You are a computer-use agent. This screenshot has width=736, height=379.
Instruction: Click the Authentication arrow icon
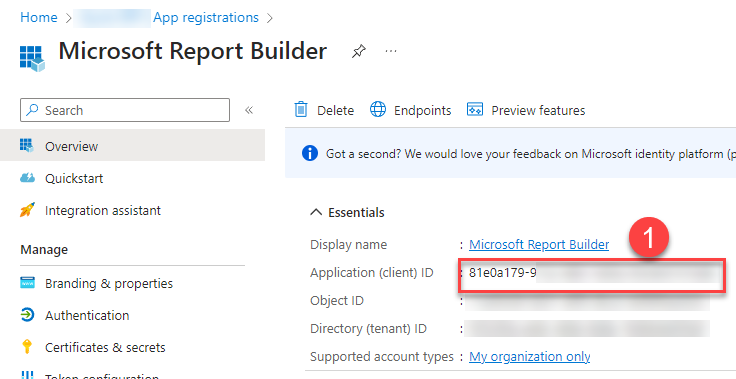point(27,315)
